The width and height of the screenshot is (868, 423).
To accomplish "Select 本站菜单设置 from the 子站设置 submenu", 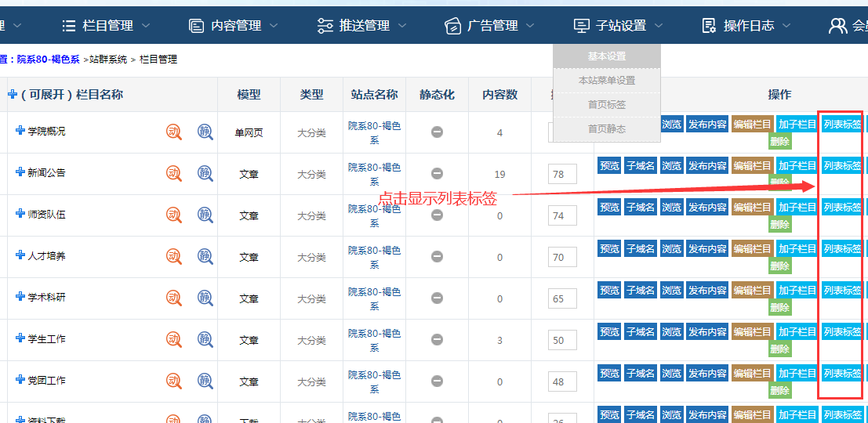I will 607,81.
